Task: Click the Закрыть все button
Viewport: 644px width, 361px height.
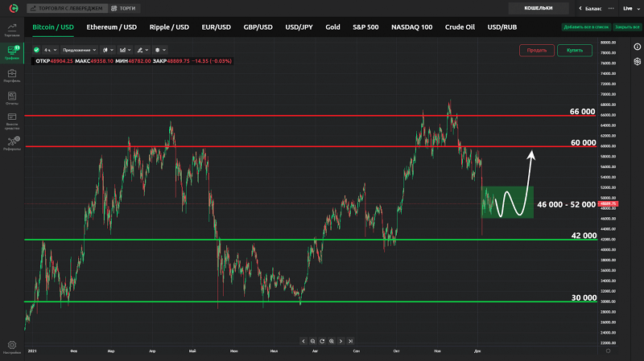Action: pos(627,27)
